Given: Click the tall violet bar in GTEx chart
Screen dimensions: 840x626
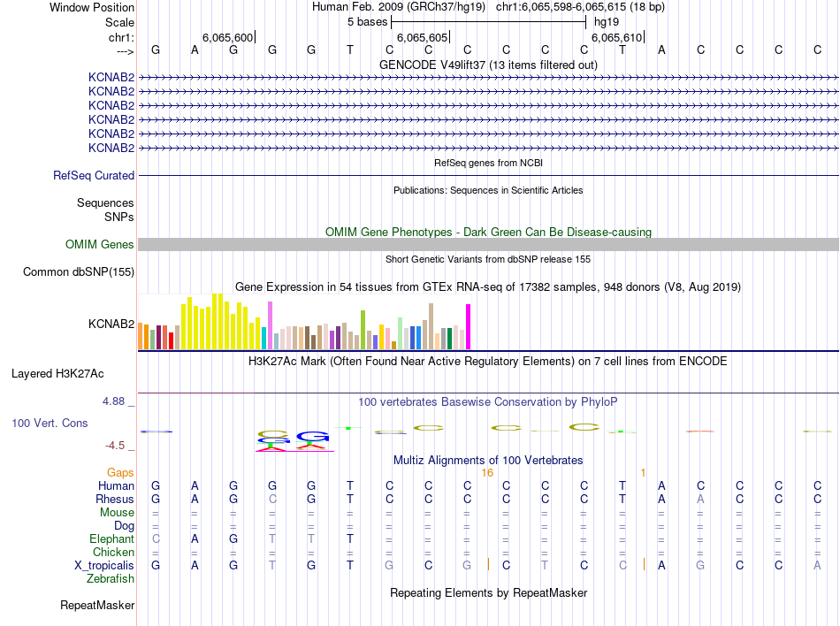Looking at the screenshot, I should click(270, 325).
